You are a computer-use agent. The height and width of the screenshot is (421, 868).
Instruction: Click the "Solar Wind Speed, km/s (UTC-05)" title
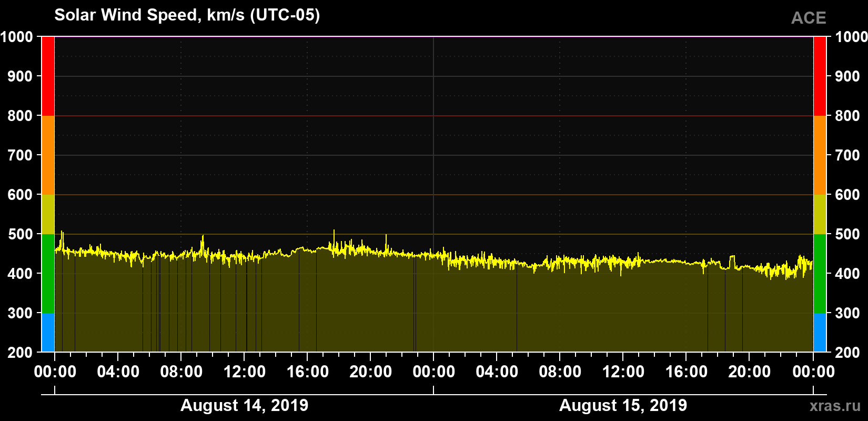pyautogui.click(x=187, y=15)
